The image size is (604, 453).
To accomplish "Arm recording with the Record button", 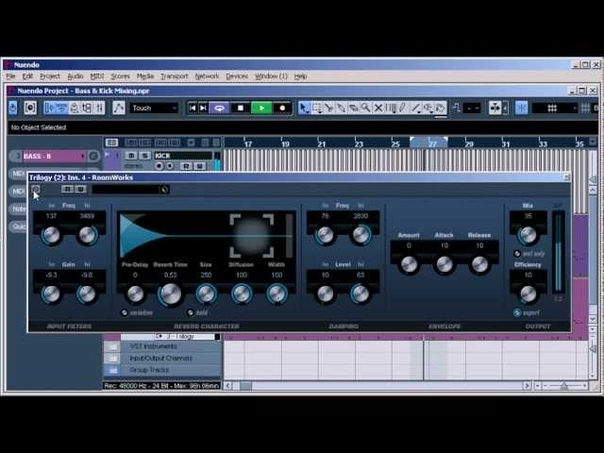I will coord(282,108).
